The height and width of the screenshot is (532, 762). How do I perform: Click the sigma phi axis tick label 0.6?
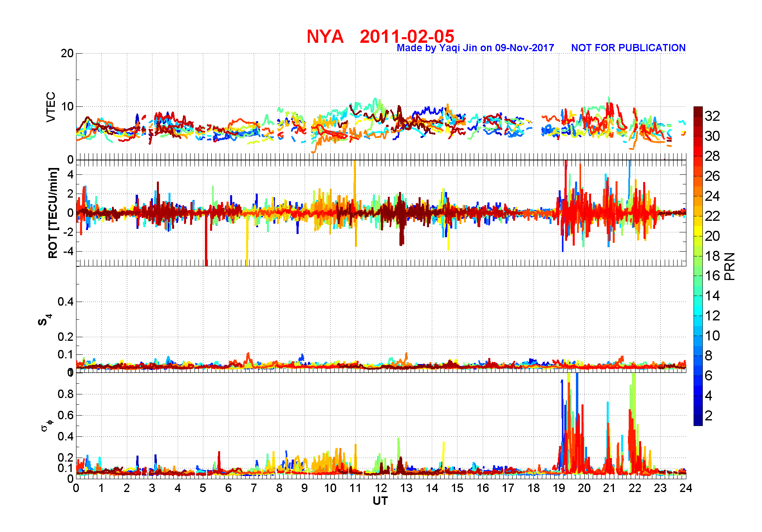click(x=66, y=415)
